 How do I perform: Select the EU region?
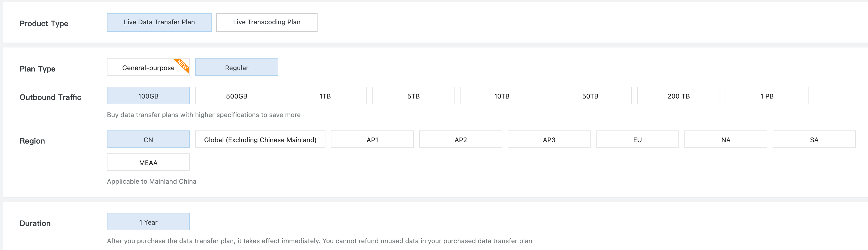pos(637,139)
